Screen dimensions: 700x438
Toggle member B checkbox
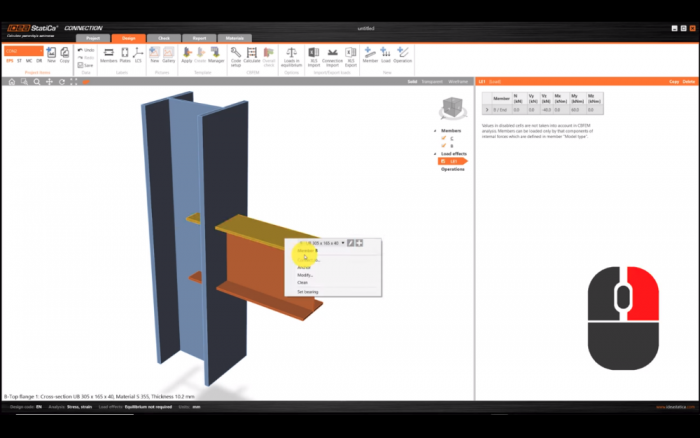pos(444,146)
